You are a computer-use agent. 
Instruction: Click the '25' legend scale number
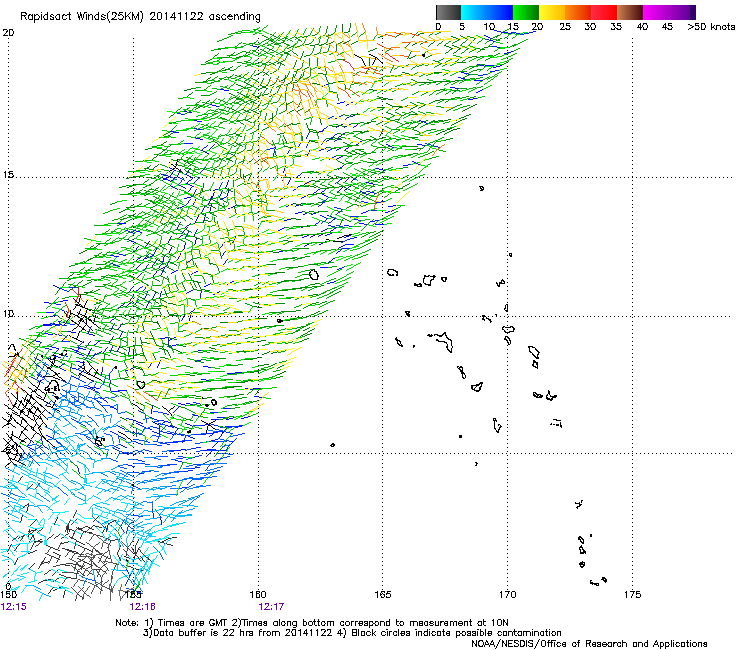pyautogui.click(x=565, y=27)
